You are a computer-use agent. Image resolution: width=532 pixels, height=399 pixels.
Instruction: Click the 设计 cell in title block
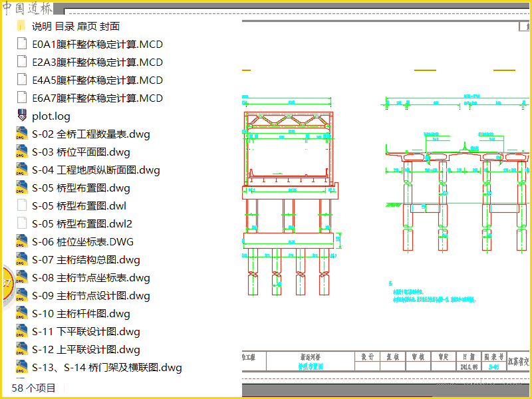tap(368, 356)
